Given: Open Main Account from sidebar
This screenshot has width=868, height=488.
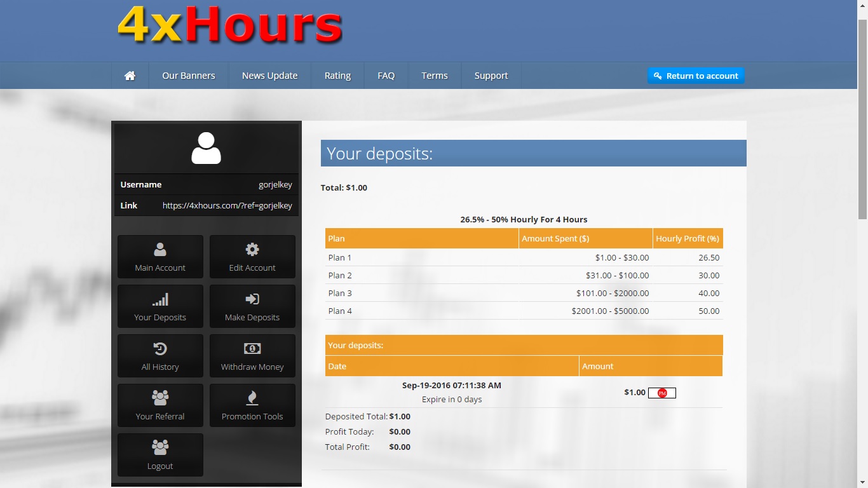Looking at the screenshot, I should click(160, 257).
